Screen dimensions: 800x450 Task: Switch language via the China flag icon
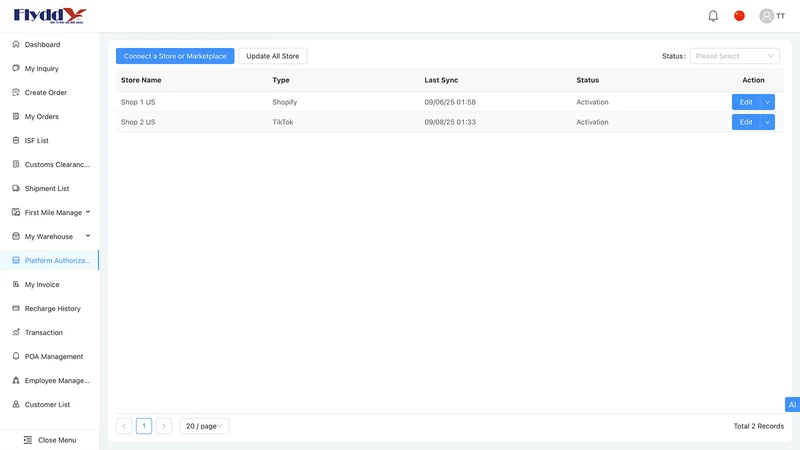point(739,16)
